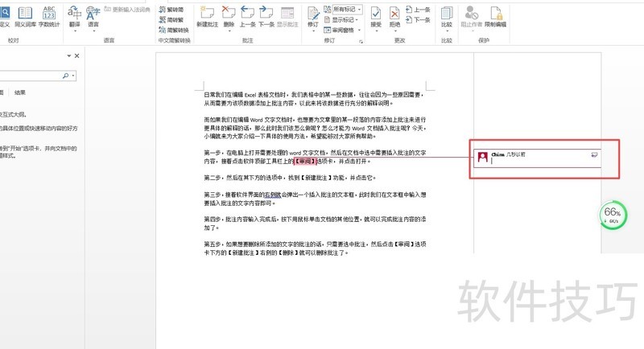
Task: Click the highlighted 【审阅】 text in document
Action: click(305, 161)
